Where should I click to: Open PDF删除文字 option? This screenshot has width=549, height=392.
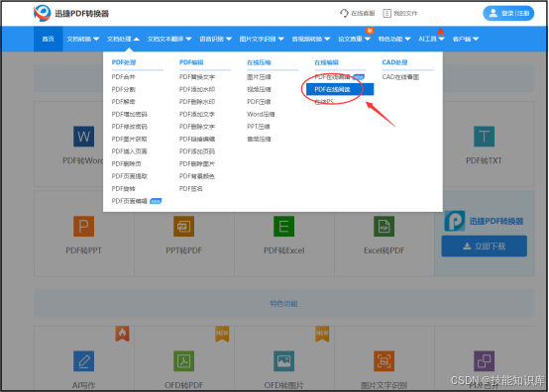click(197, 127)
